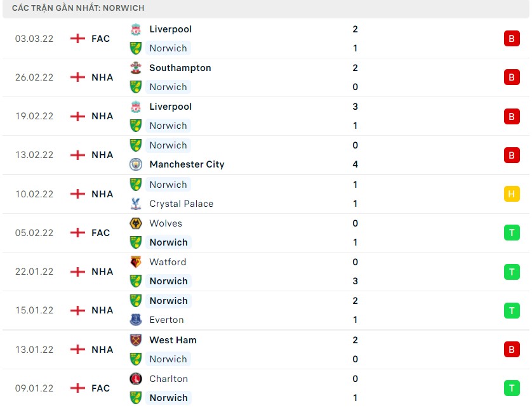Click the yellow H badge for Crystal Palace draw
This screenshot has height=408, width=532.
[x=512, y=194]
